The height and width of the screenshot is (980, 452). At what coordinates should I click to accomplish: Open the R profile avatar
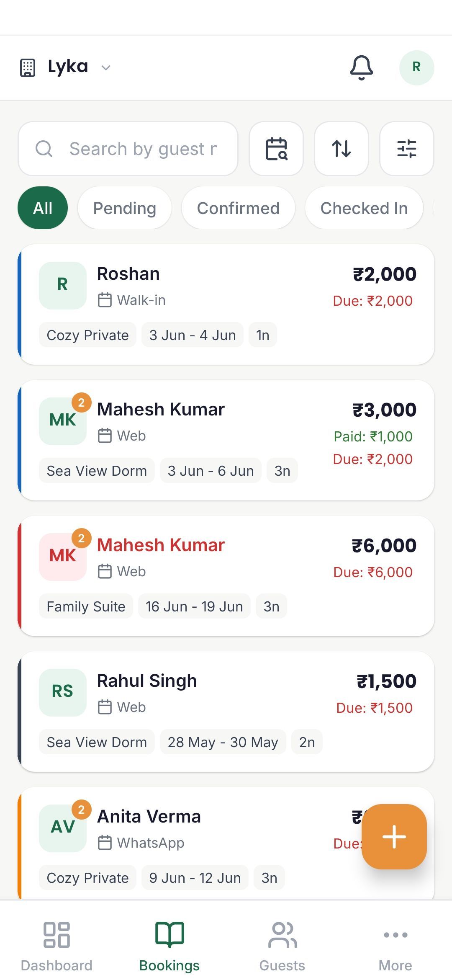[x=416, y=67]
